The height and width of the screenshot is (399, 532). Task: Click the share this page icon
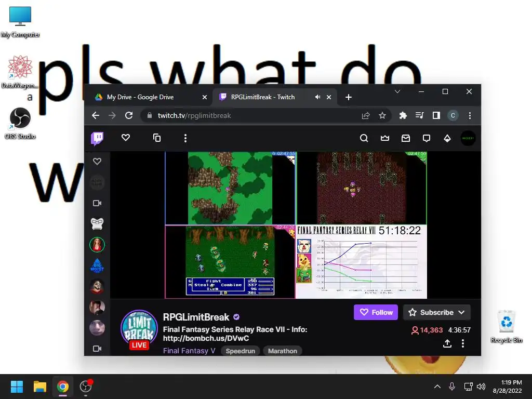tap(366, 116)
